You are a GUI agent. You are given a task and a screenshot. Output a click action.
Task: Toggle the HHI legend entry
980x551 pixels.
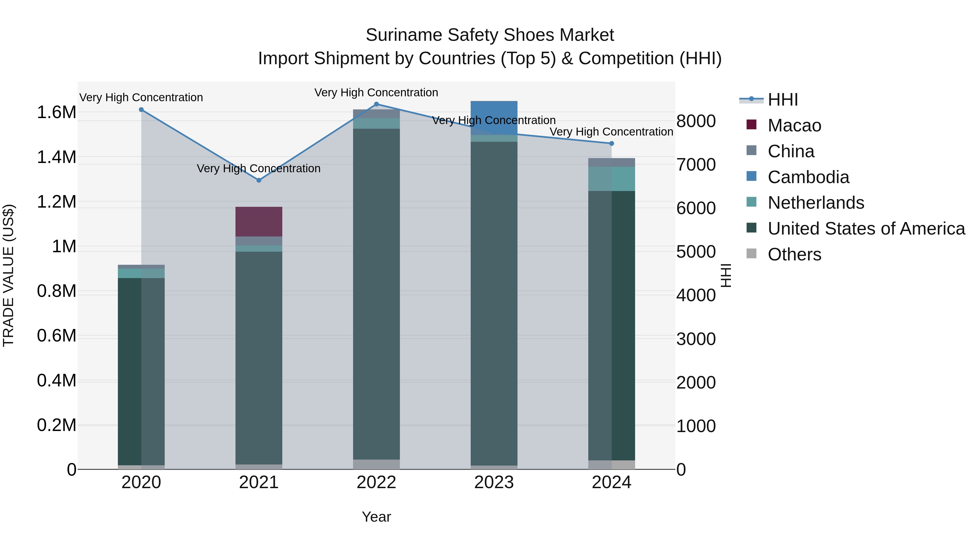[768, 100]
